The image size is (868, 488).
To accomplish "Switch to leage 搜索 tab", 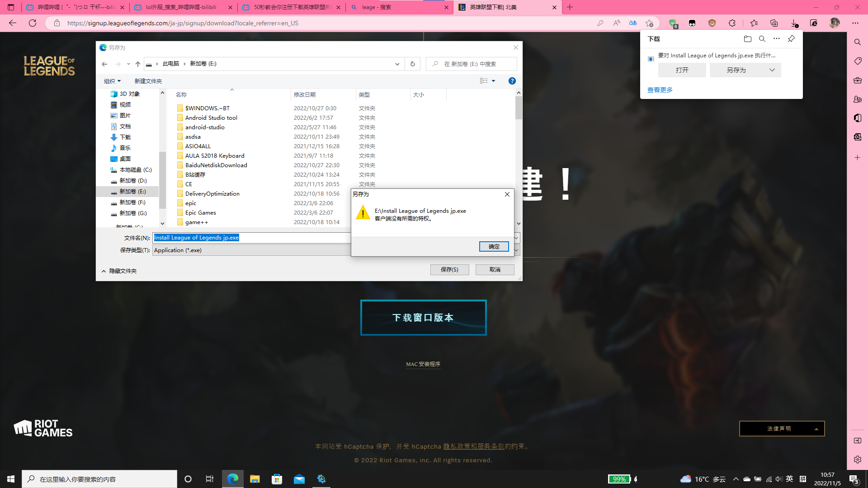I will (x=400, y=7).
